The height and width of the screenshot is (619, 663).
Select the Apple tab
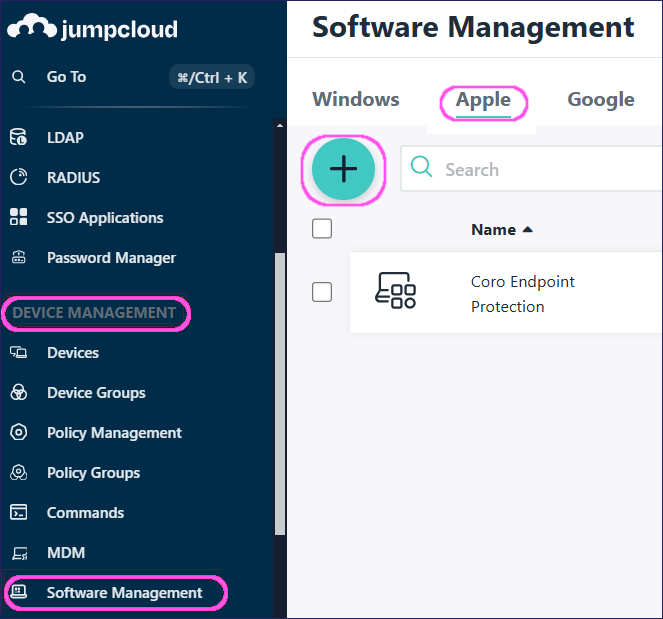pyautogui.click(x=483, y=99)
